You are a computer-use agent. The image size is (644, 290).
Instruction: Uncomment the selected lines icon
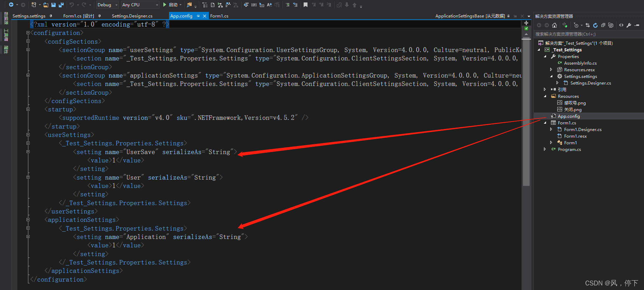point(295,5)
